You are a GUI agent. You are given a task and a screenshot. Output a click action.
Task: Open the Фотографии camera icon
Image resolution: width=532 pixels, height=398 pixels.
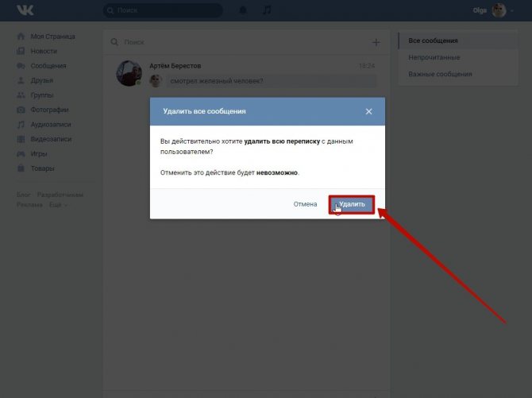click(x=21, y=110)
